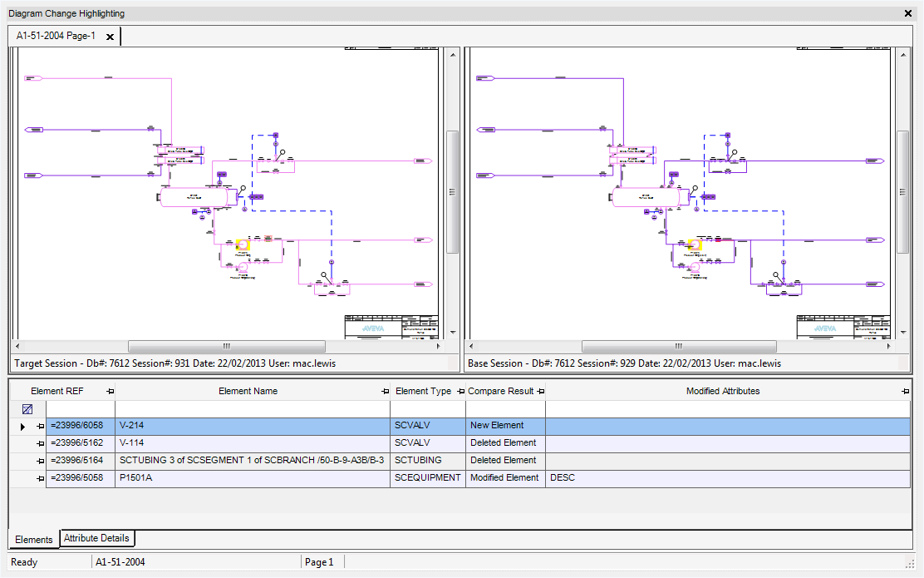Click scroll left arrow in base diagram

coord(471,346)
